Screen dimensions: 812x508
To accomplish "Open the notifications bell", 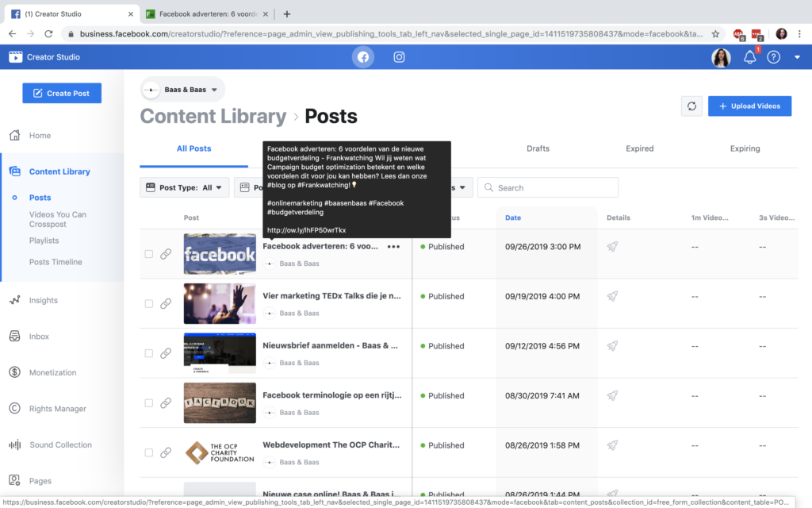I will click(x=749, y=57).
